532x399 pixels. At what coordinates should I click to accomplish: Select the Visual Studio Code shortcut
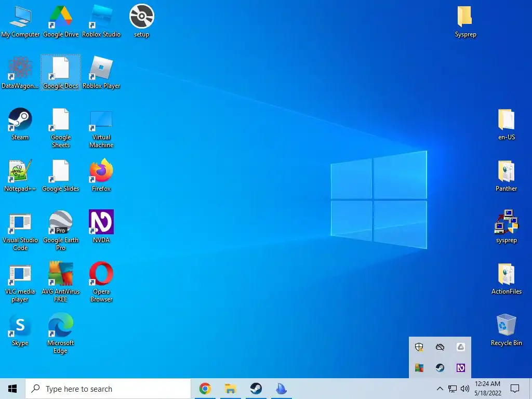[20, 231]
